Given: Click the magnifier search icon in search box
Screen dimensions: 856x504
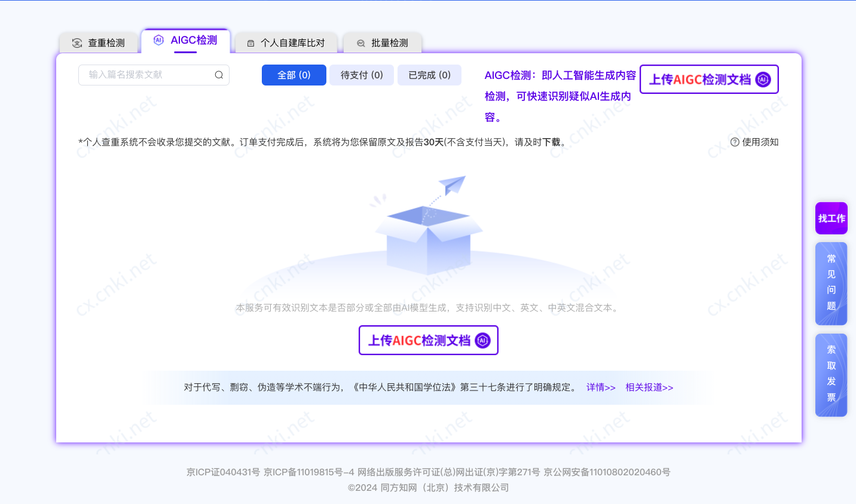Looking at the screenshot, I should pos(219,75).
